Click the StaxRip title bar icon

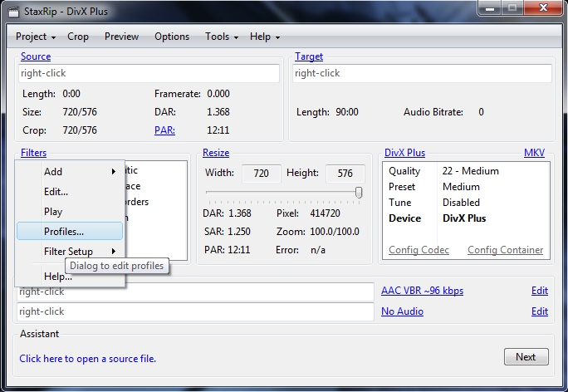click(13, 12)
